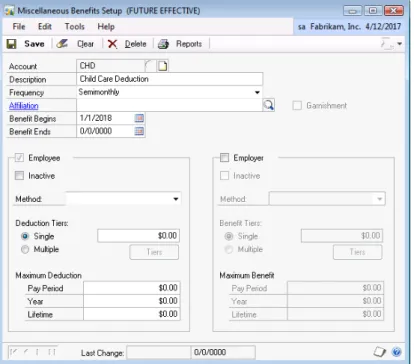Select Multiple under Benefit Tiers
The image size is (414, 364).
tap(229, 249)
